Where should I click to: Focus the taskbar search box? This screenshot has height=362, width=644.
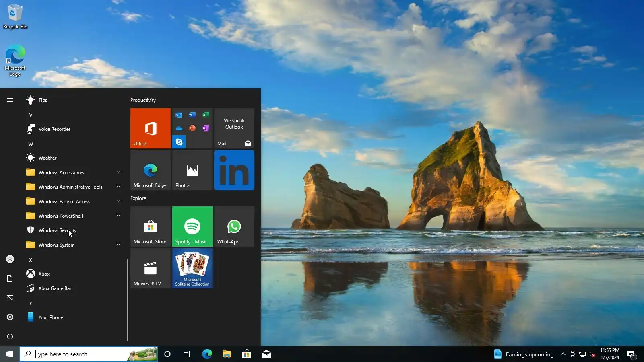click(89, 354)
